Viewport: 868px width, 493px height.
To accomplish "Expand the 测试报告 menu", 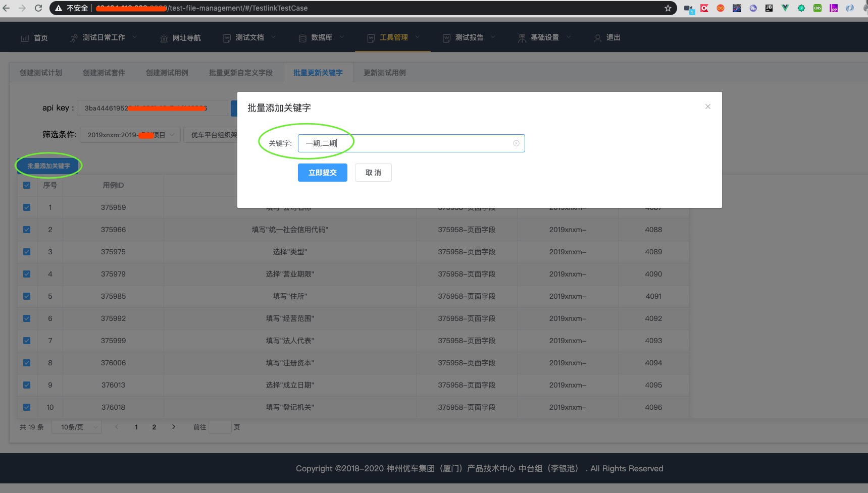I will point(469,38).
